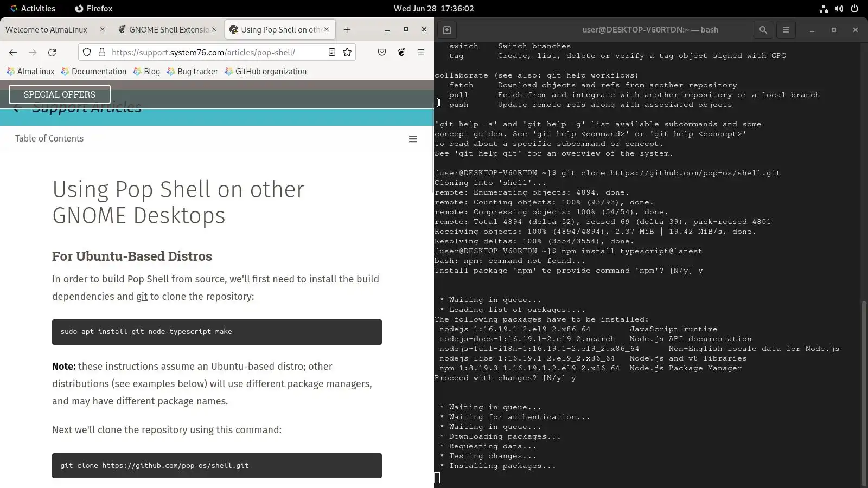Reload the Pop Shell article page
This screenshot has height=488, width=868.
[52, 52]
